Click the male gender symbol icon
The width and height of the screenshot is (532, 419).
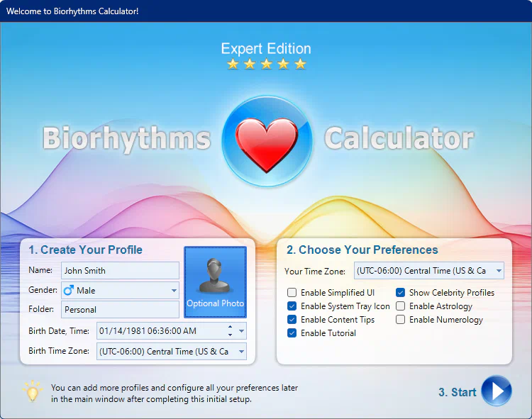coord(69,290)
